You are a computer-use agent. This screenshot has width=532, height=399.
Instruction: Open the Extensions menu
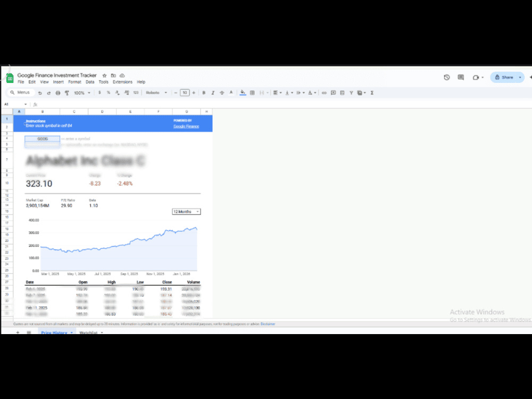point(122,82)
